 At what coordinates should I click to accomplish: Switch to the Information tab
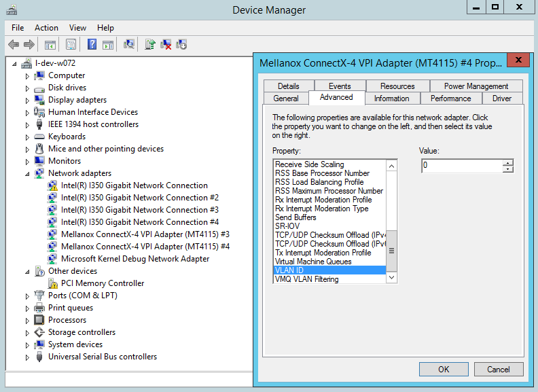pos(391,99)
